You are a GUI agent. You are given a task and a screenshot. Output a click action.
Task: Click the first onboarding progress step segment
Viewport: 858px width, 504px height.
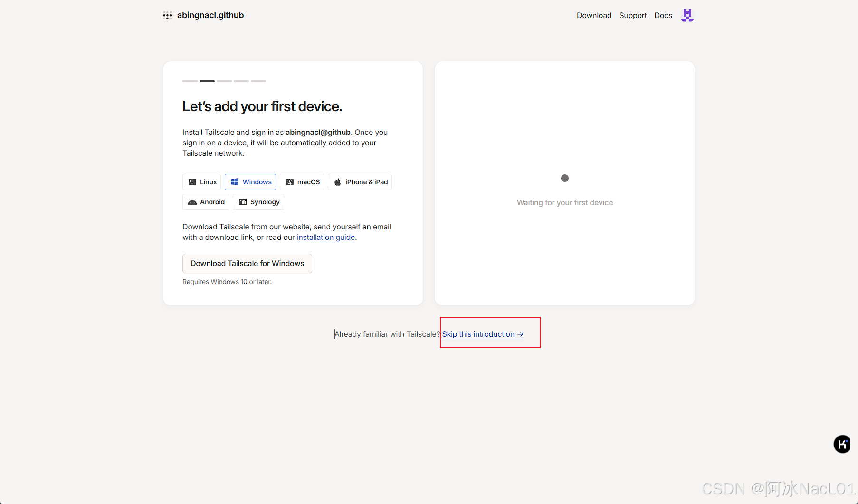190,81
